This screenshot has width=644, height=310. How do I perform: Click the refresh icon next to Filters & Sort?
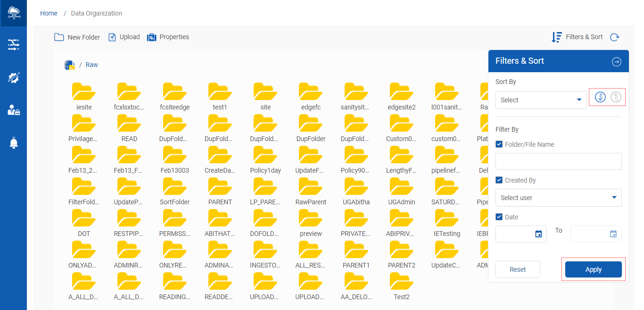click(x=614, y=37)
